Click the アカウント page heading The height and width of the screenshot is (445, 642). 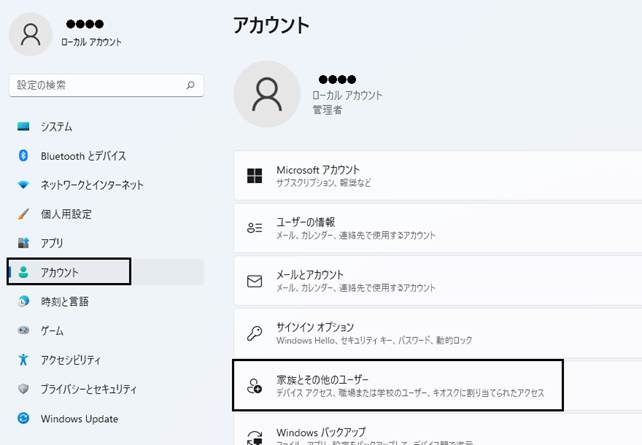pyautogui.click(x=271, y=25)
